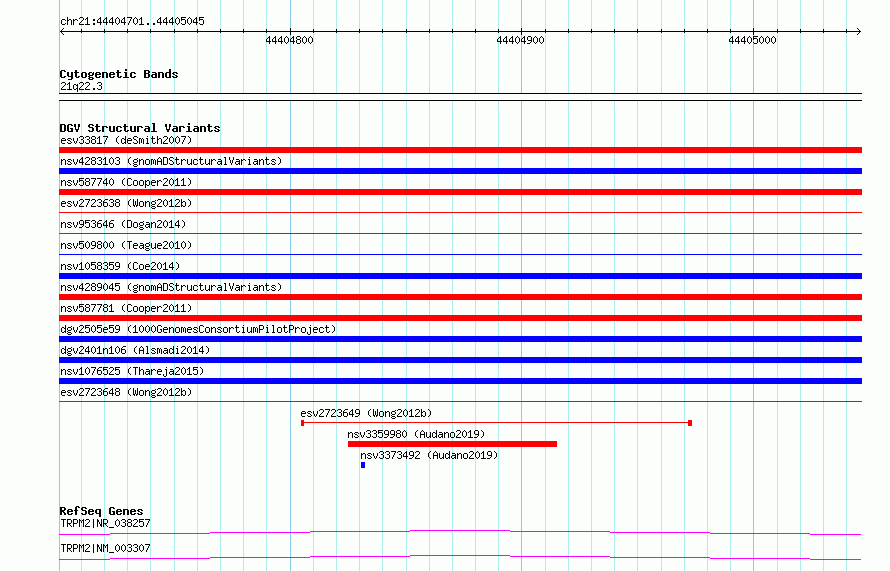Screen dimensions: 890x571
Task: Select the 21q22.3 band label
Action: [x=81, y=86]
